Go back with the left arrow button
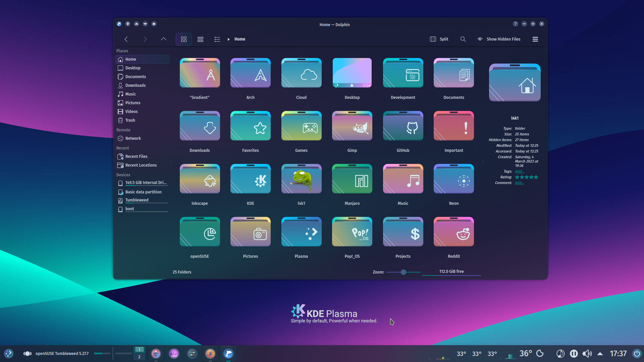644x362 pixels. (x=126, y=39)
